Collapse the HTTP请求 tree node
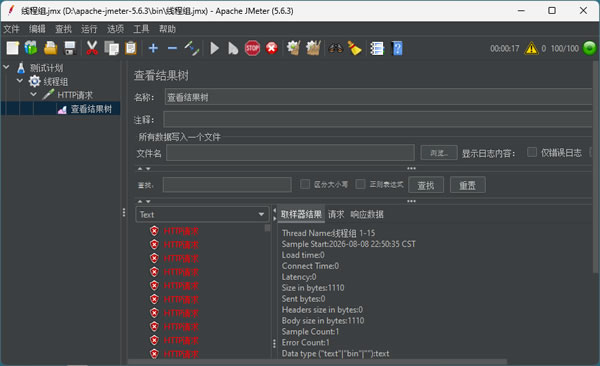Viewport: 600px width, 366px height. pyautogui.click(x=34, y=94)
